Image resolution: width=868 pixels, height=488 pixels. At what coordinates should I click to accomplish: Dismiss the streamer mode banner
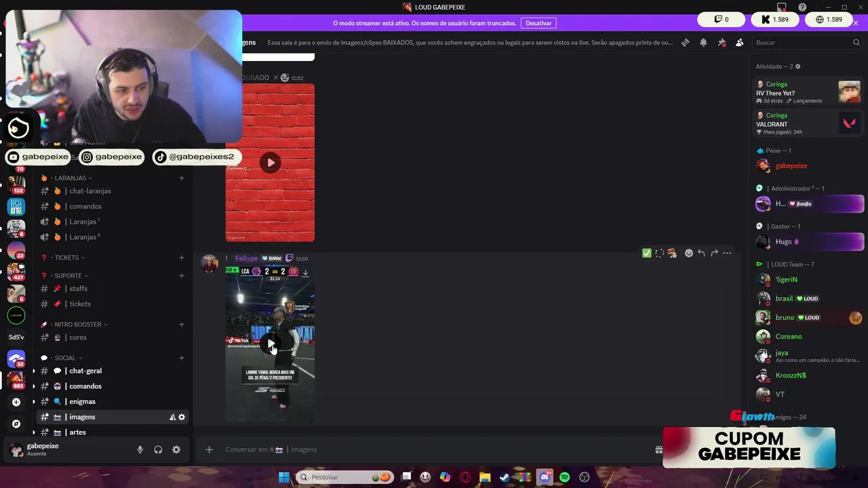[856, 23]
